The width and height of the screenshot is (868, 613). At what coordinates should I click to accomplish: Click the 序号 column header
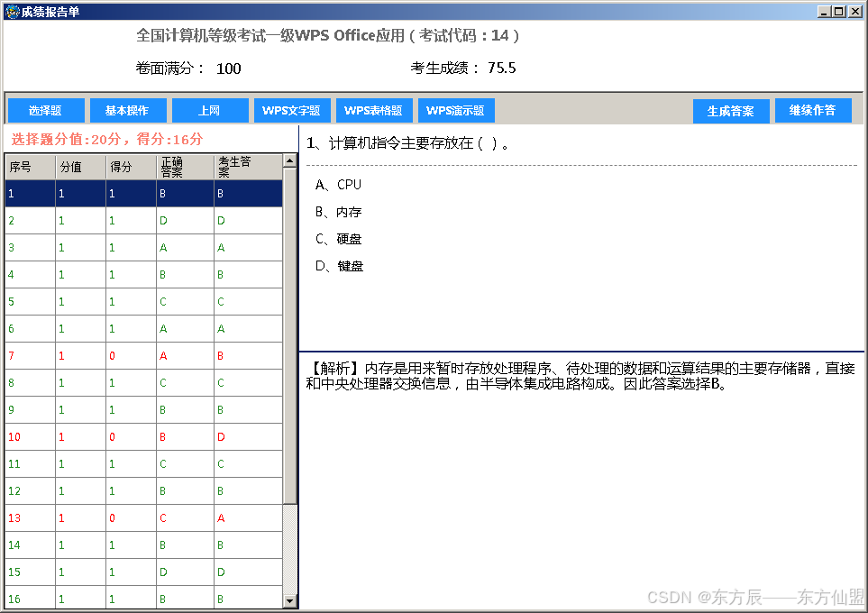31,167
